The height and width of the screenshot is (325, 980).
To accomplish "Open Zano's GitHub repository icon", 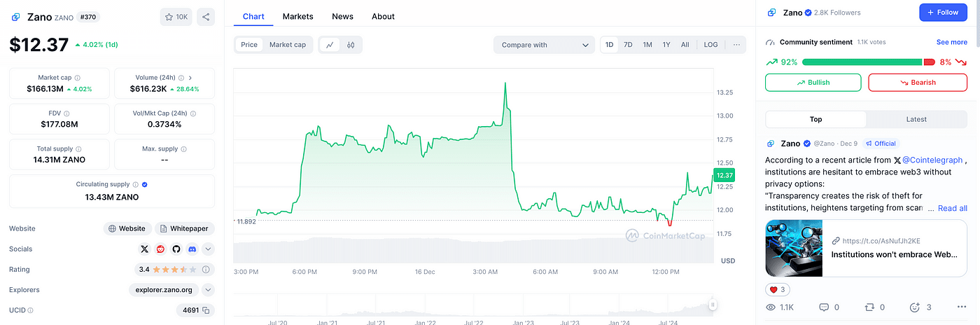I will [x=176, y=249].
